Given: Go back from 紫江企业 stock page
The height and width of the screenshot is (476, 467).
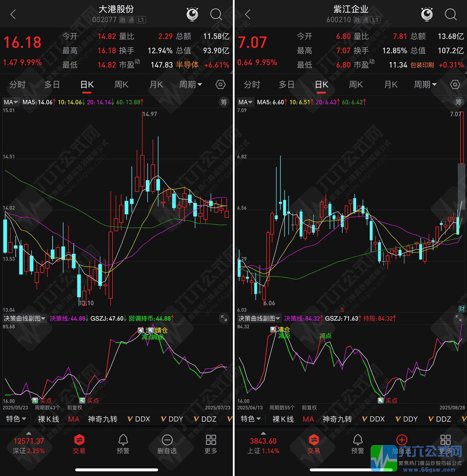Looking at the screenshot, I should (x=247, y=14).
